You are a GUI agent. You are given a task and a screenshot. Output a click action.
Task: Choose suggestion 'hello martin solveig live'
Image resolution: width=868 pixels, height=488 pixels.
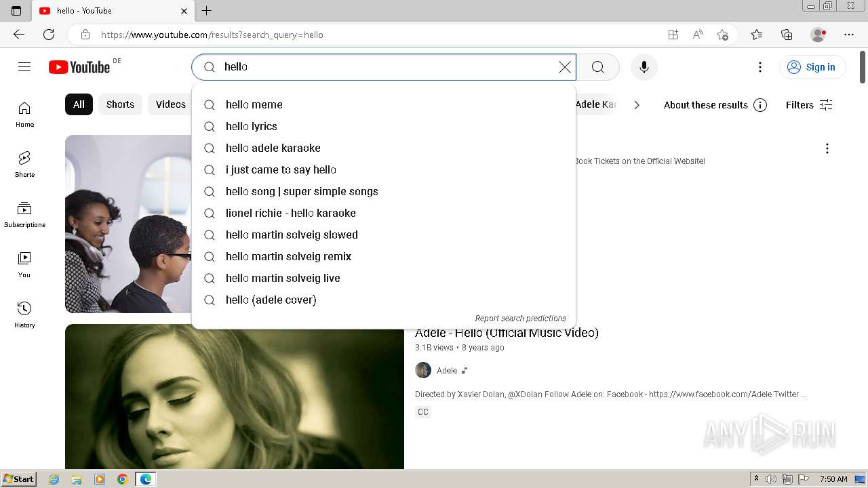[x=384, y=278]
